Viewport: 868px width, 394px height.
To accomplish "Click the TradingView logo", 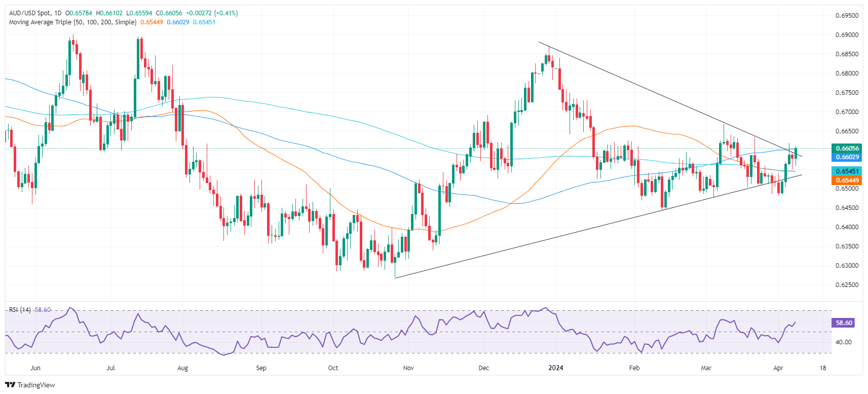I will coord(30,385).
